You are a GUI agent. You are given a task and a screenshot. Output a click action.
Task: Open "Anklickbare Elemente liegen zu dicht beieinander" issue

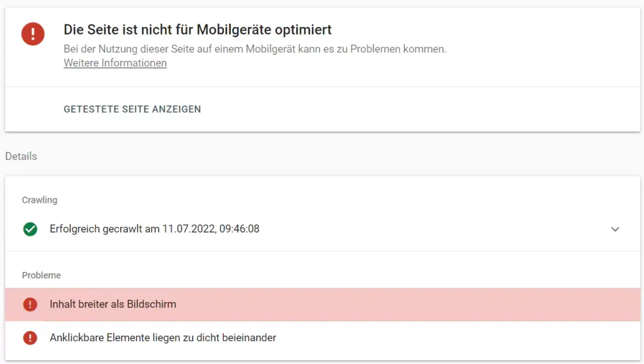[x=163, y=338]
